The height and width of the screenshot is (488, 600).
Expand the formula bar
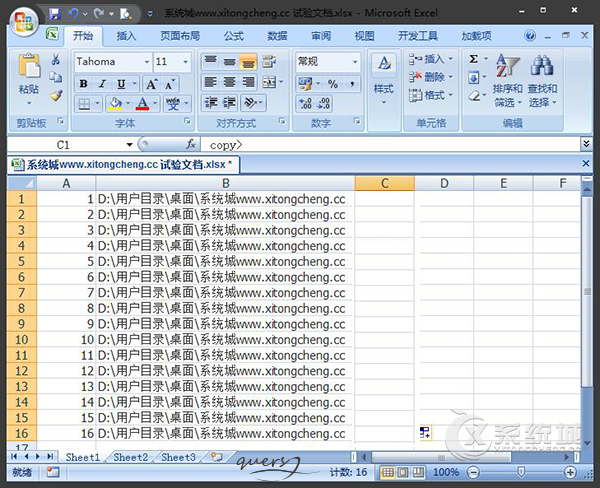point(586,144)
